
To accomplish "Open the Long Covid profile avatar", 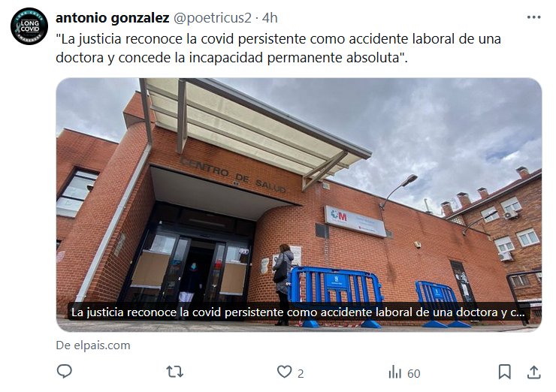I will 29,26.
